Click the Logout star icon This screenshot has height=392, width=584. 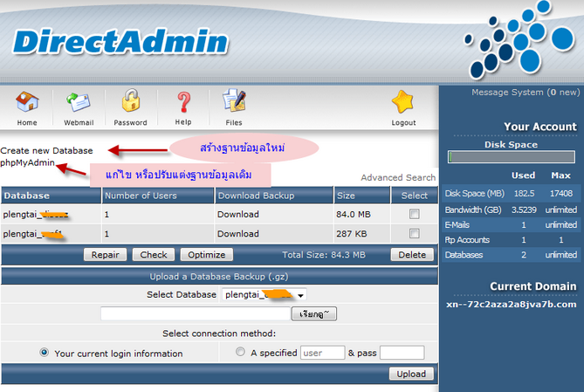coord(403,102)
